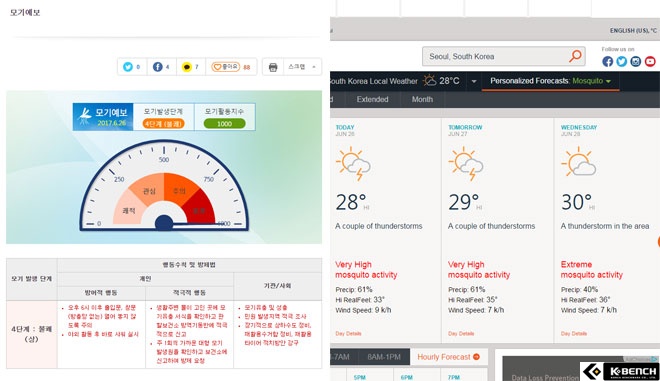Print the mosquito forecast page with the printer icon
This screenshot has height=381, width=660.
(x=273, y=67)
